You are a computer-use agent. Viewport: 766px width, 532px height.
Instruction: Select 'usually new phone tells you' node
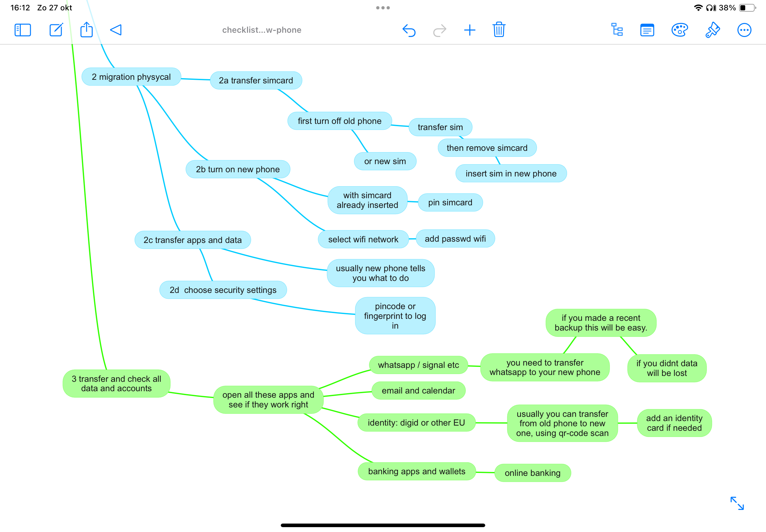[x=380, y=273]
